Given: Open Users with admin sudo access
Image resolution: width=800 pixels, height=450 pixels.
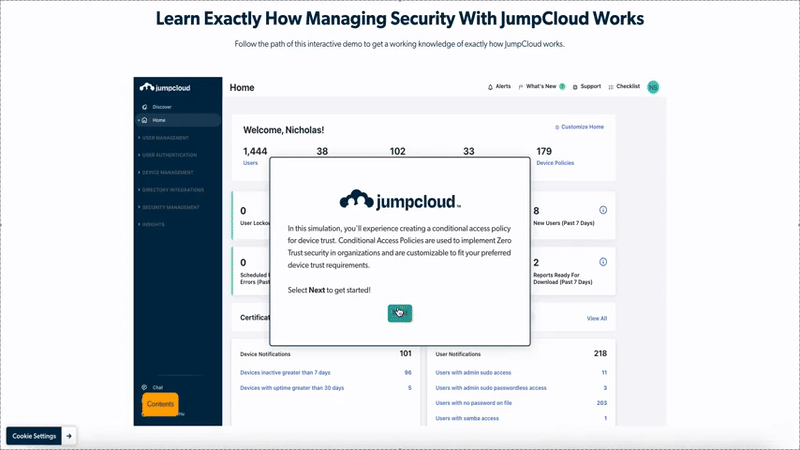Looking at the screenshot, I should tap(473, 372).
